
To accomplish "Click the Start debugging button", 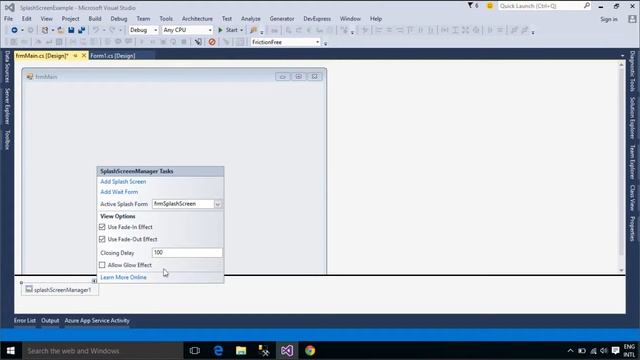I will 227,30.
